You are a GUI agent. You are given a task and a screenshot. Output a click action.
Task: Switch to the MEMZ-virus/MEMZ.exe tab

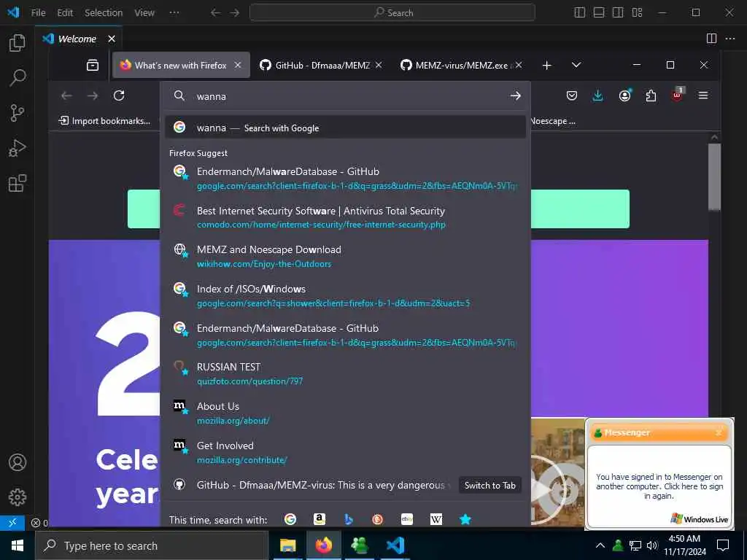coord(460,65)
